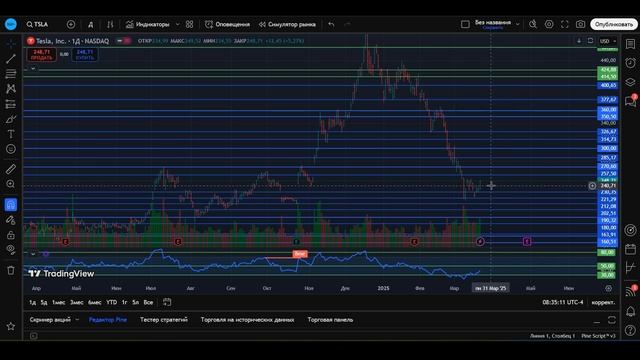Viewport: 640px width, 360px height.
Task: Toggle keep drawing mode
Action: point(11,220)
